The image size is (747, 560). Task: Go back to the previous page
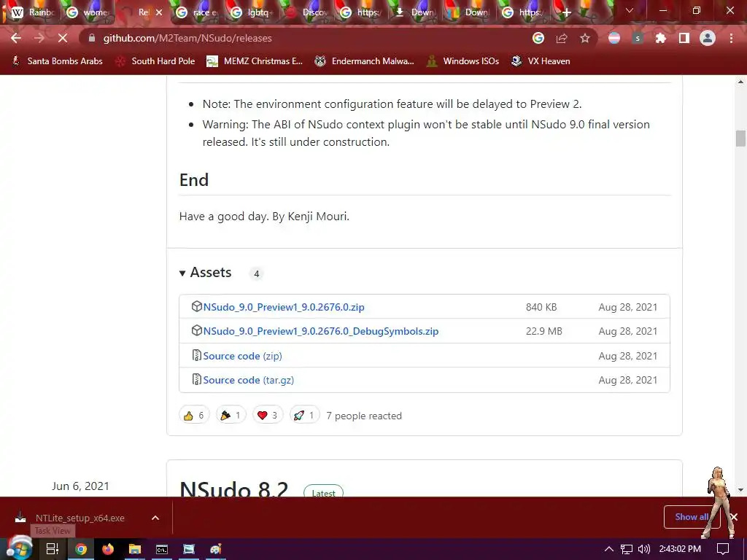(x=16, y=38)
